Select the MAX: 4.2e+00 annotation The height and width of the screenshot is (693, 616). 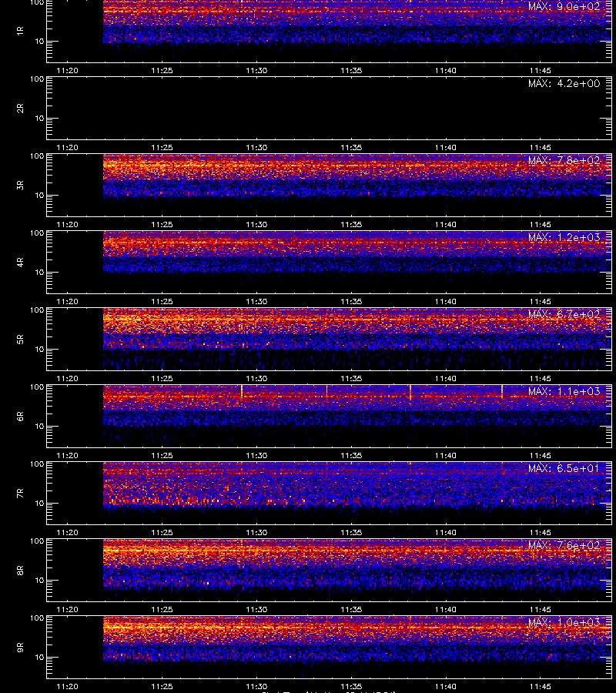[x=564, y=83]
